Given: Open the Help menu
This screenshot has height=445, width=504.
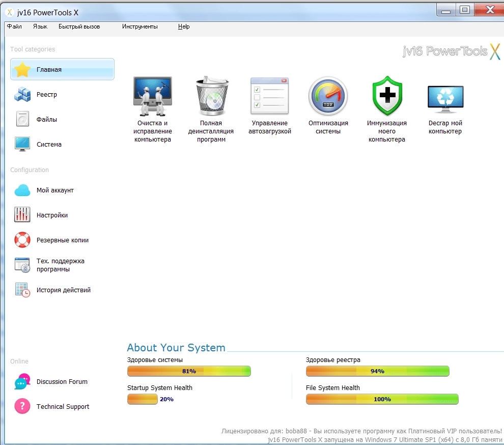Looking at the screenshot, I should 184,26.
